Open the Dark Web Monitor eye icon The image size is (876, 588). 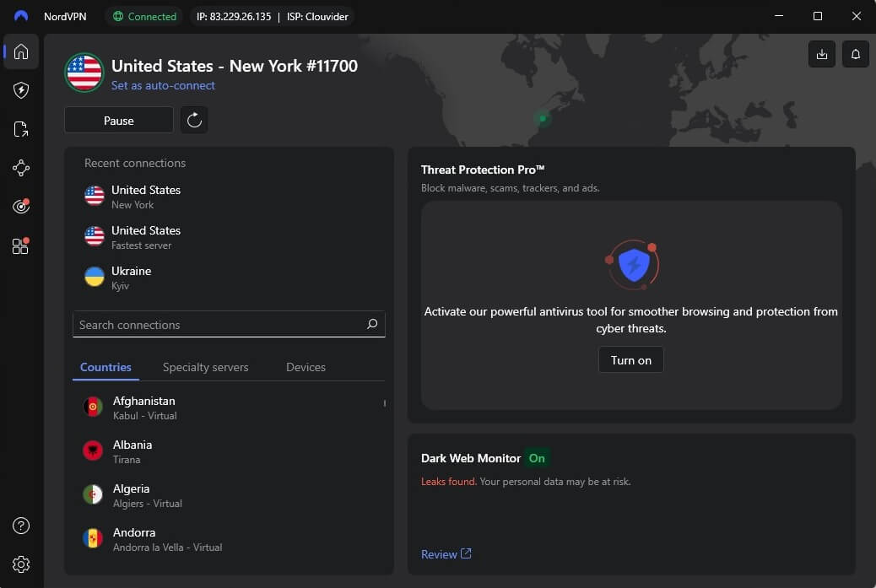pyautogui.click(x=20, y=206)
